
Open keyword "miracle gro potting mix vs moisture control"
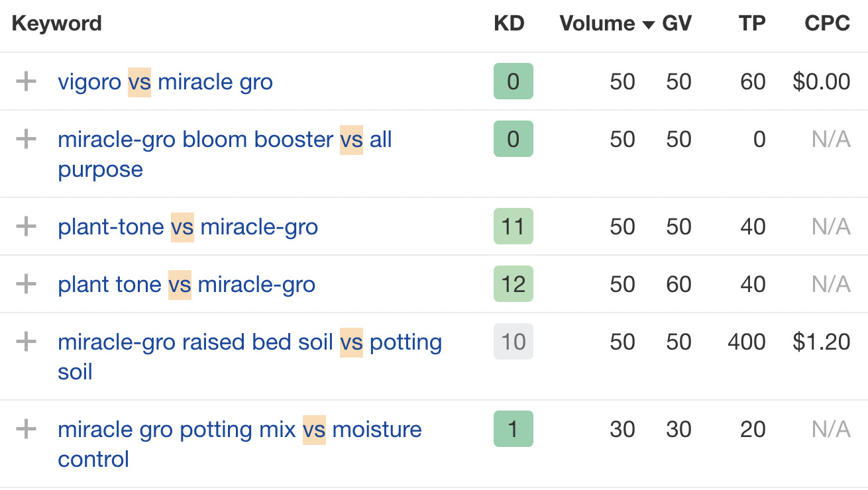(x=239, y=429)
